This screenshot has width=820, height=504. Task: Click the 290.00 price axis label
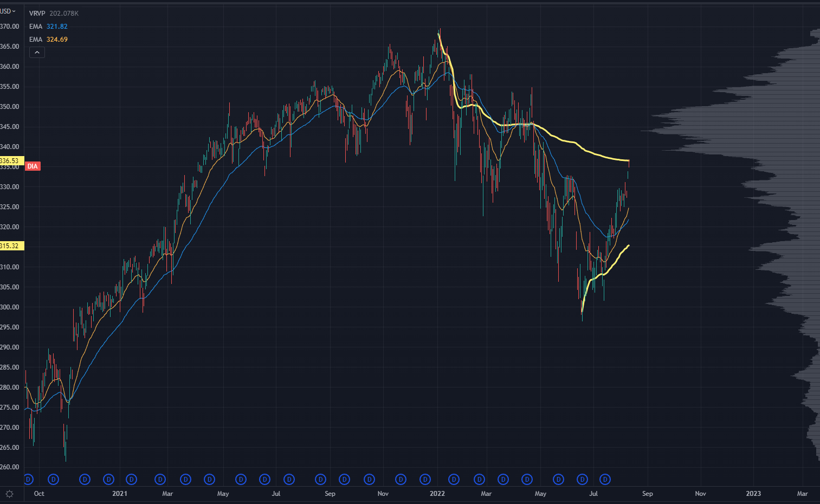click(10, 347)
